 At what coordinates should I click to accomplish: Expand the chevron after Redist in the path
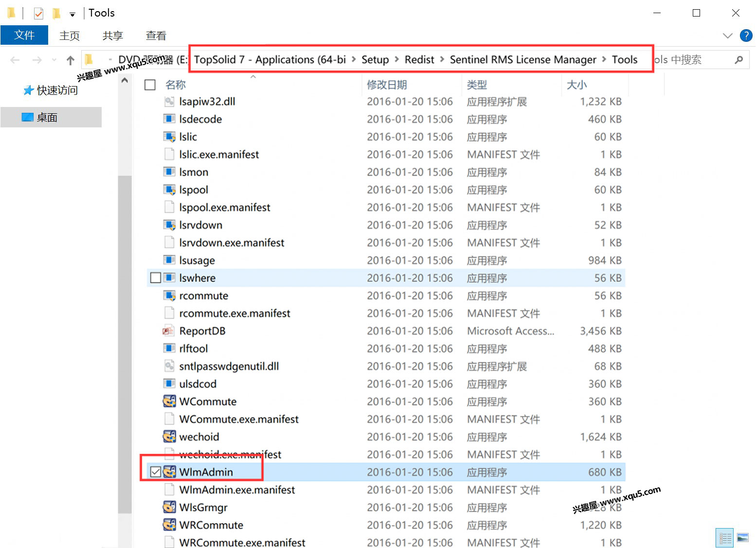(442, 59)
